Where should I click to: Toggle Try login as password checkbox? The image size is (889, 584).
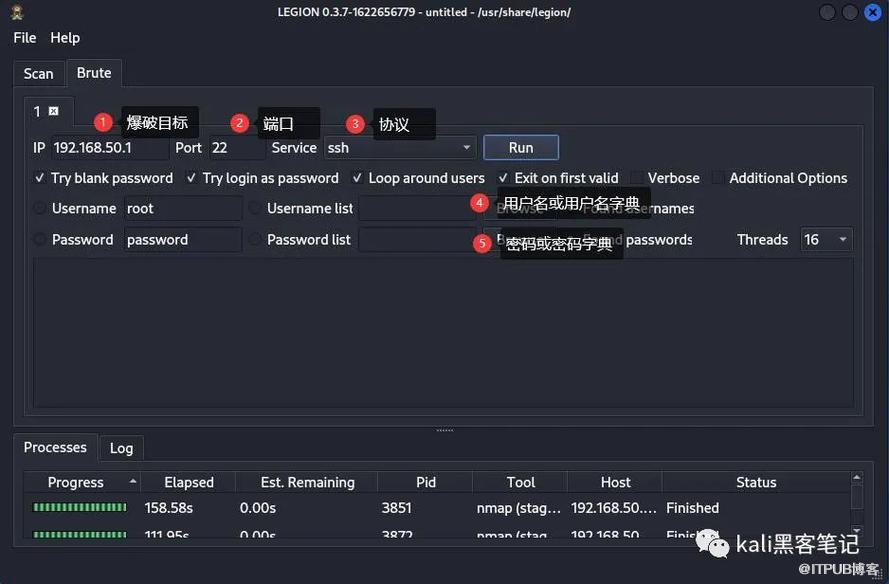pyautogui.click(x=191, y=178)
